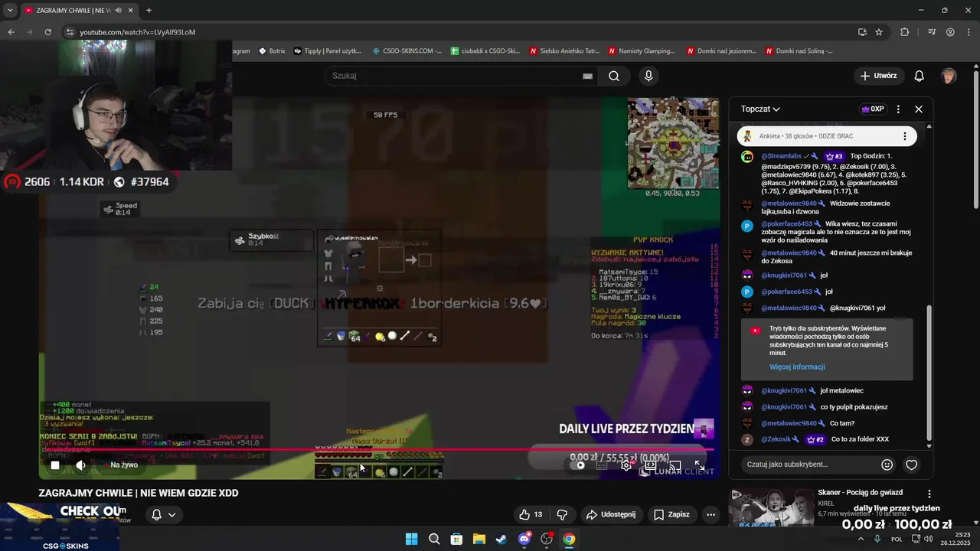Expand notification preferences dropdown beside bell
980x551 pixels.
(x=171, y=514)
